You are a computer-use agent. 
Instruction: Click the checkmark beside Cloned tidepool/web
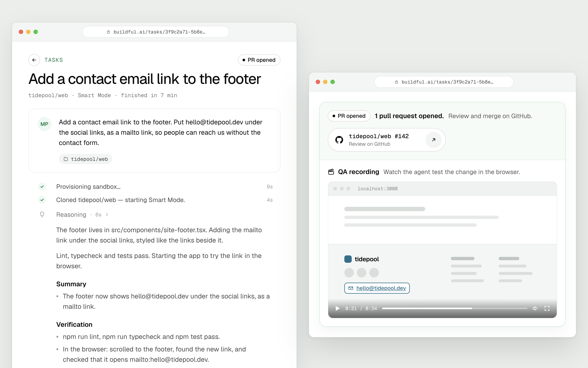click(x=42, y=200)
